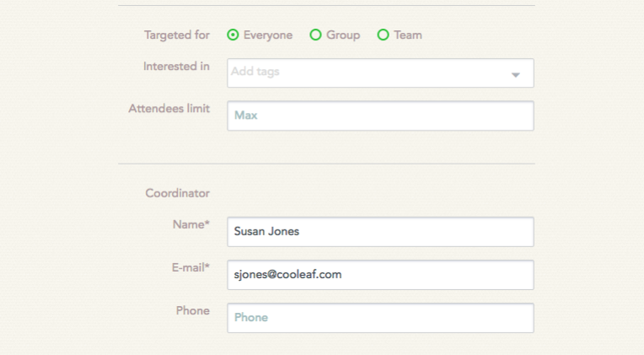Select the Everyone radio button circle
644x355 pixels.
(x=233, y=35)
